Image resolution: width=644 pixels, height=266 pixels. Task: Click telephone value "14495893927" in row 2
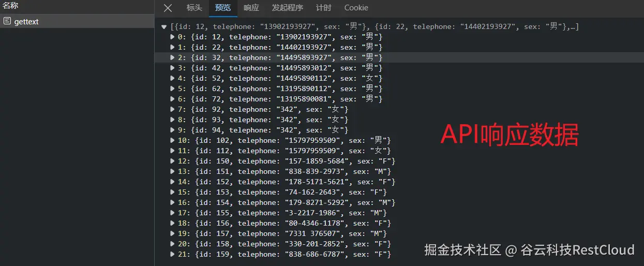point(304,57)
